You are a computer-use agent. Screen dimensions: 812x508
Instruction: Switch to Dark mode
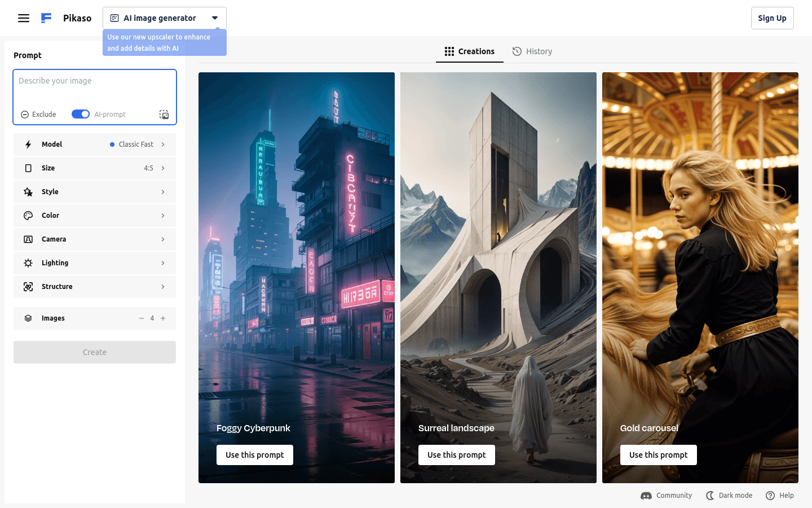729,495
